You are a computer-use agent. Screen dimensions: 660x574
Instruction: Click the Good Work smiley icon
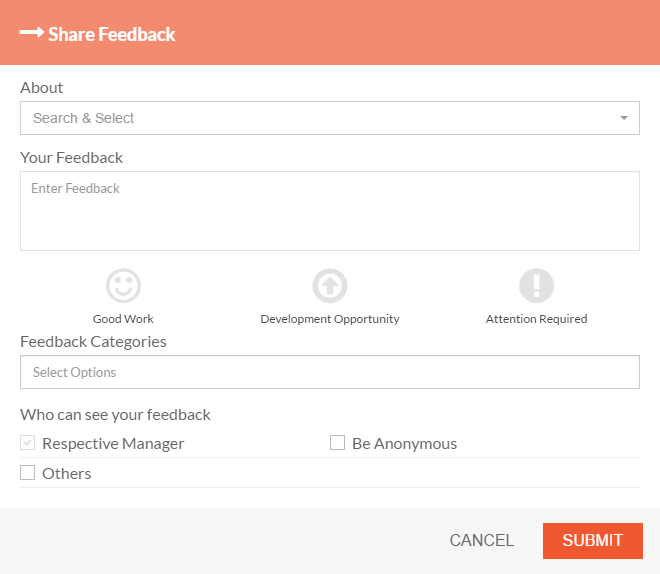[123, 286]
